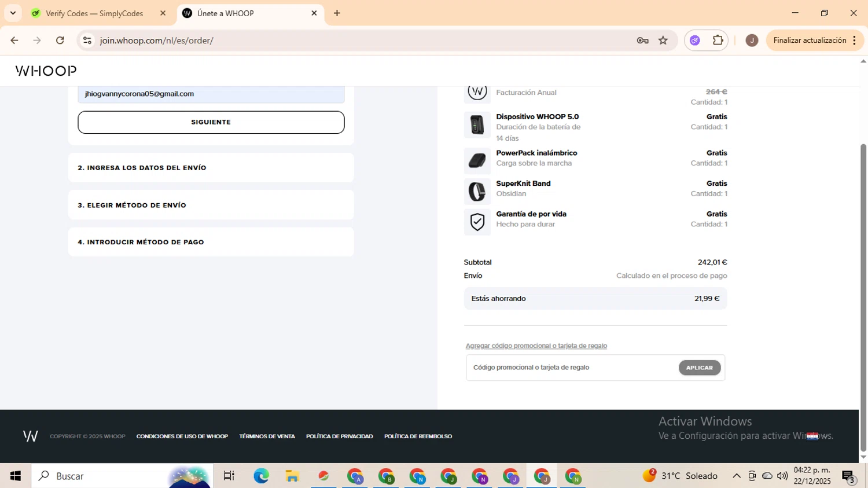Image resolution: width=868 pixels, height=488 pixels.
Task: Click the PowerPack inalámbrico product image
Action: click(x=477, y=161)
